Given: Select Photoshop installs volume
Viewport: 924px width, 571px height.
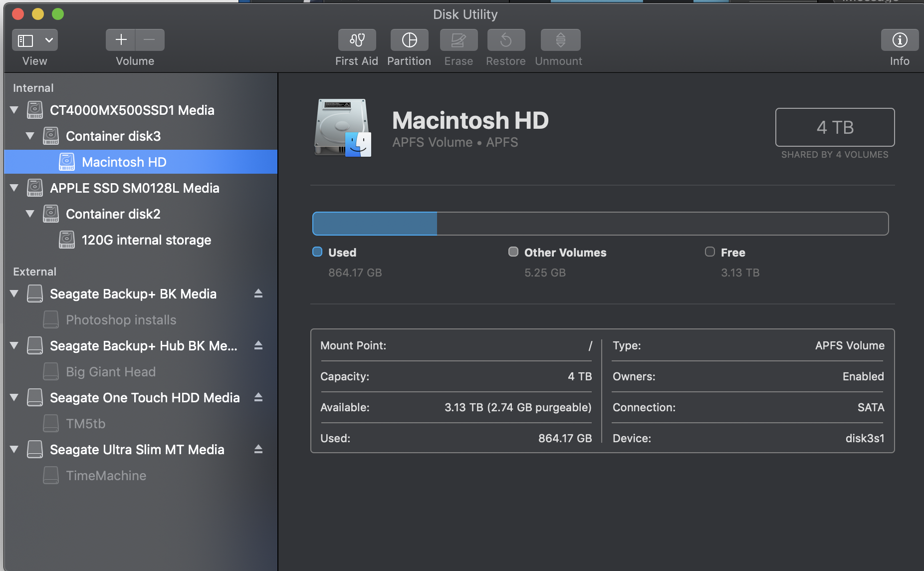Looking at the screenshot, I should point(141,319).
